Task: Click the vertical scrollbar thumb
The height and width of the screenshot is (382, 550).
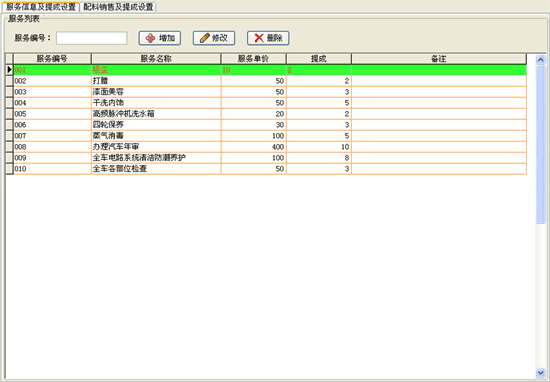Action: tap(541, 144)
